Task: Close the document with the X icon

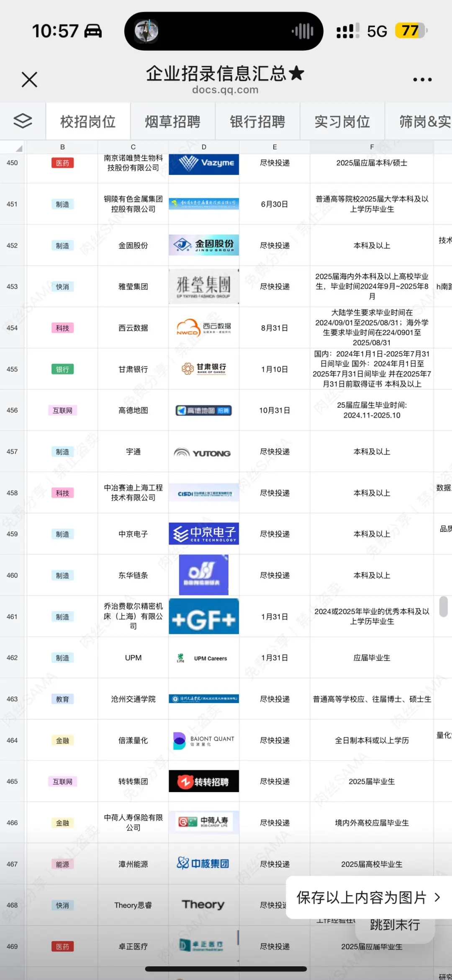Action: tap(29, 79)
